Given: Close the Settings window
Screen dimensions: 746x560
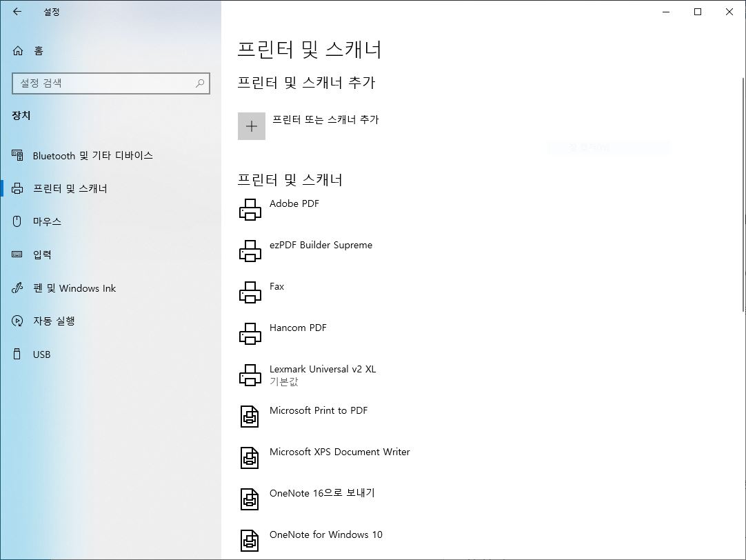Looking at the screenshot, I should pos(729,12).
